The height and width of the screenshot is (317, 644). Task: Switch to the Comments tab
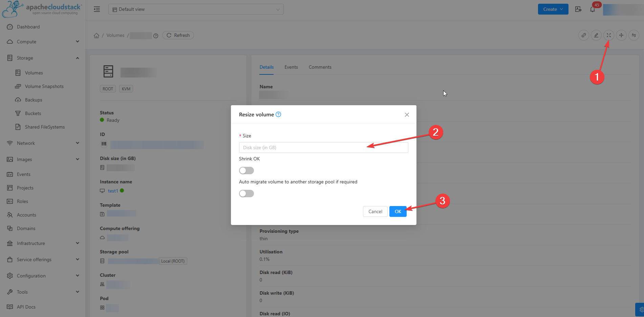click(320, 67)
